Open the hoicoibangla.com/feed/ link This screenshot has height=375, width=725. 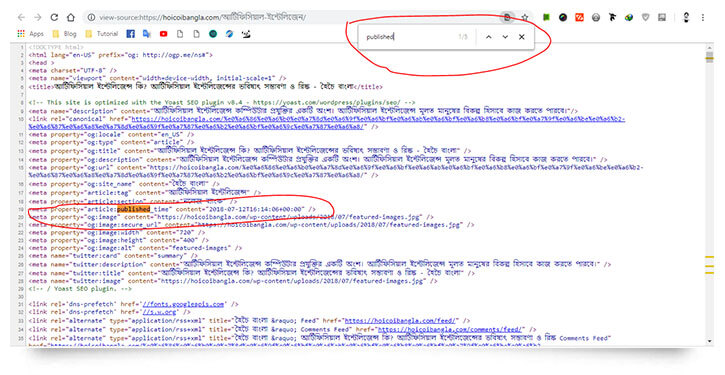(x=401, y=320)
